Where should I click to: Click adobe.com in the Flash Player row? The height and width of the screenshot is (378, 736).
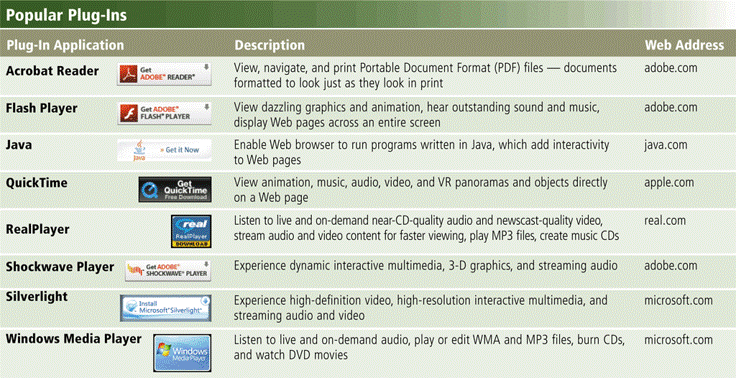coord(671,108)
